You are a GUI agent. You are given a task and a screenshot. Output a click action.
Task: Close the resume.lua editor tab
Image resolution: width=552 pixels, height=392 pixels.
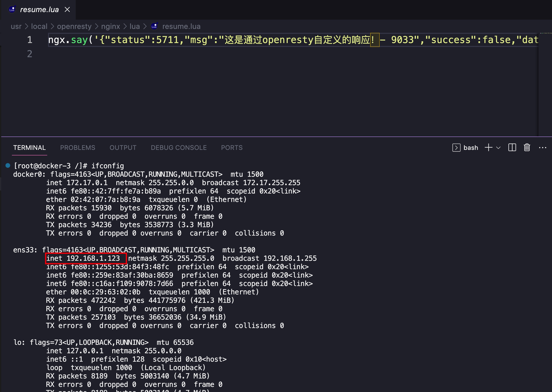[67, 9]
